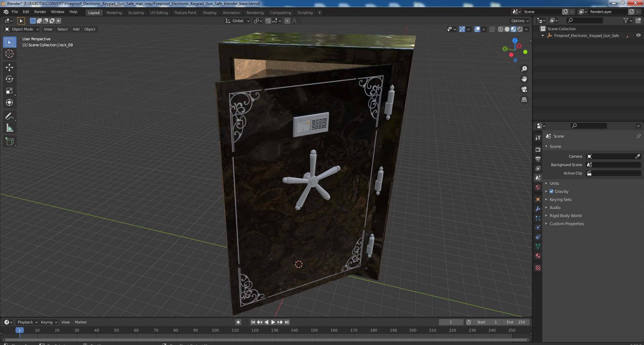
Task: Select the Annotate tool
Action: click(x=9, y=116)
